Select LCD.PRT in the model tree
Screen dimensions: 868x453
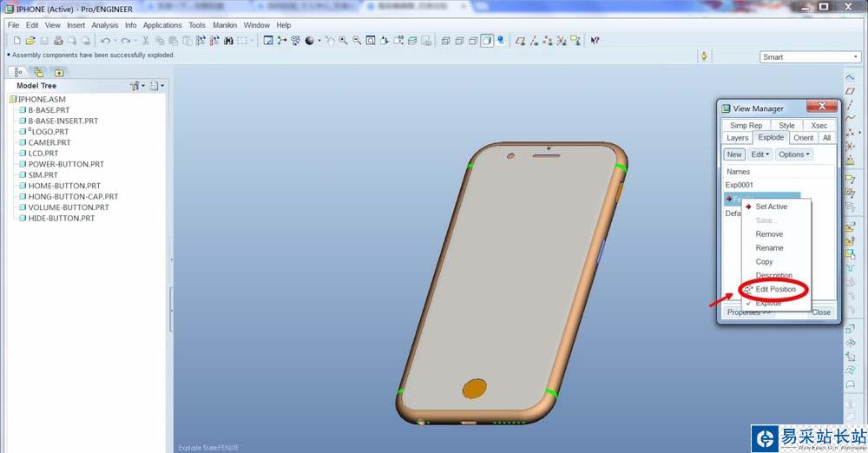[39, 153]
